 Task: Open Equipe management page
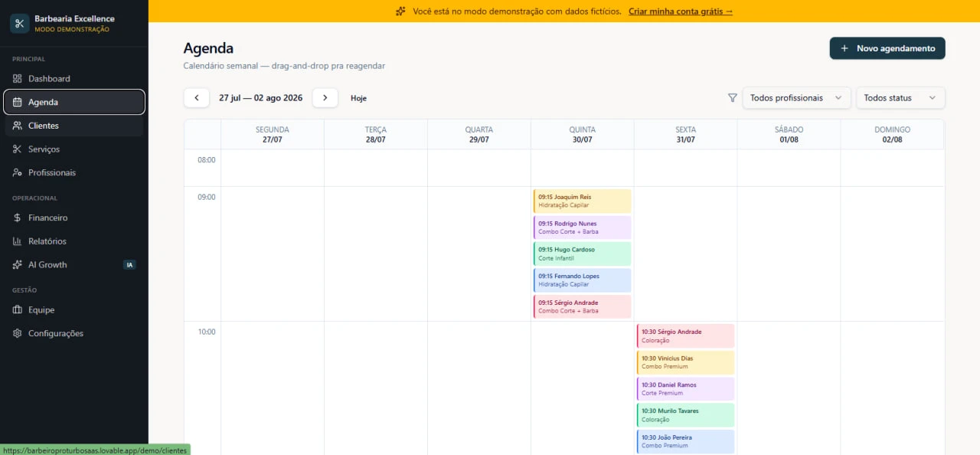pos(74,310)
